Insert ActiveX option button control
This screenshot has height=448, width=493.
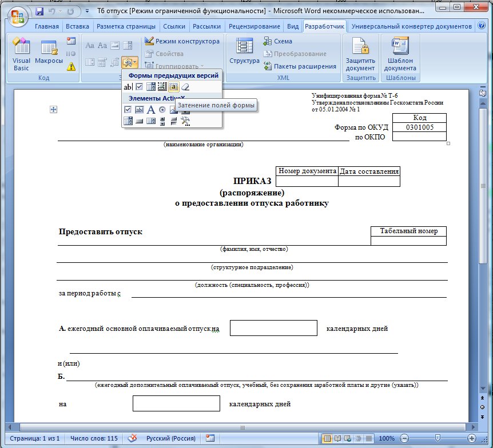(x=162, y=110)
